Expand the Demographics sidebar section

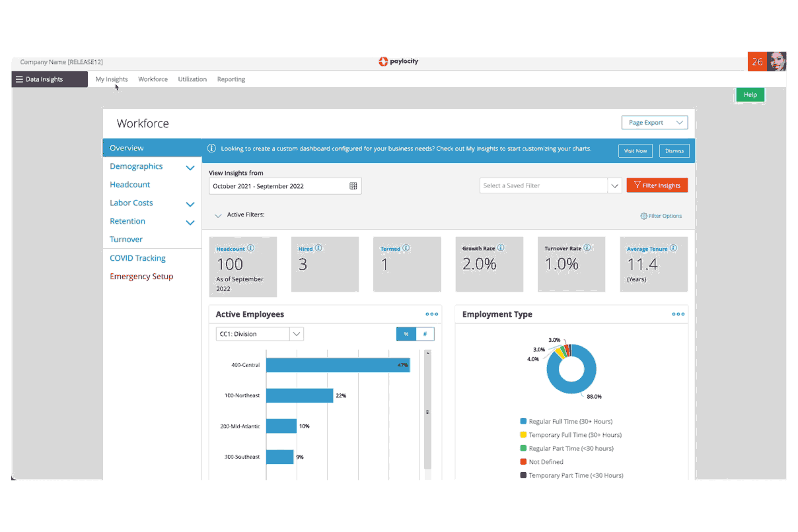coord(190,168)
